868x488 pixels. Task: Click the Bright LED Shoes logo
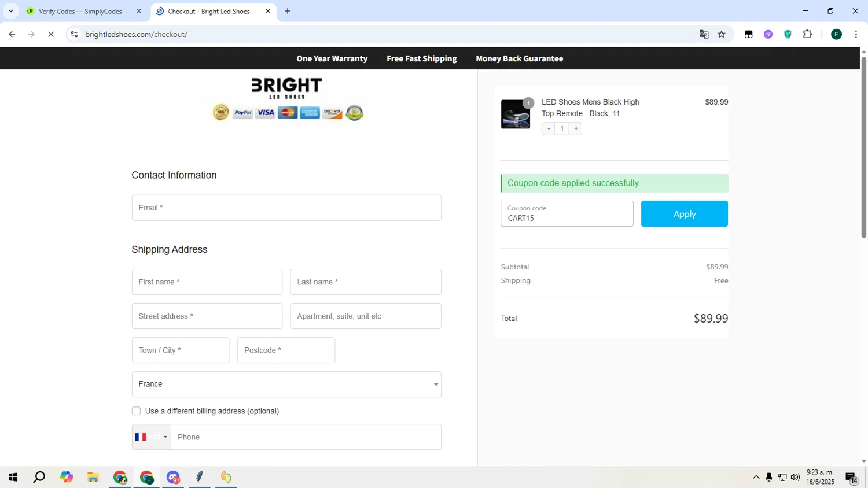pos(286,88)
